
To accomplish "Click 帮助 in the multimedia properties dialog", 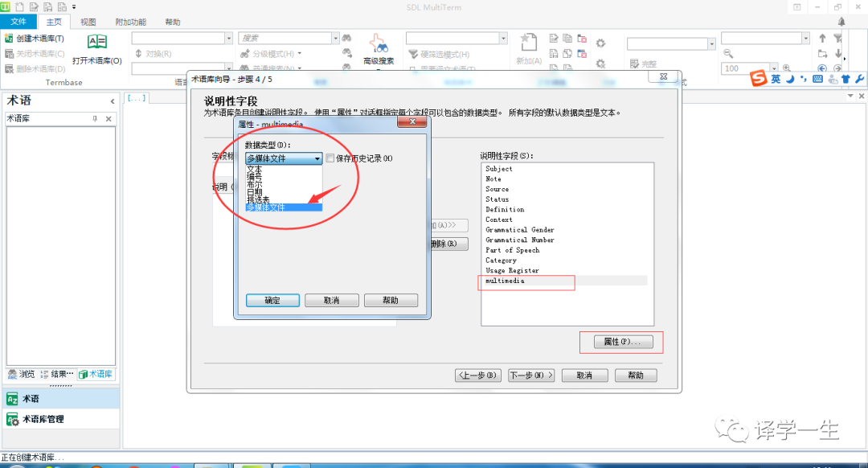I will (x=391, y=300).
